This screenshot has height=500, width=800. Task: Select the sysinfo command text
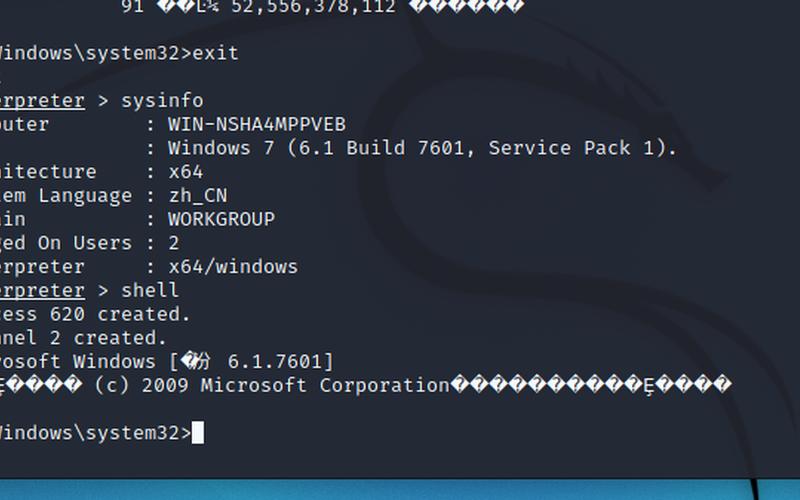click(162, 101)
